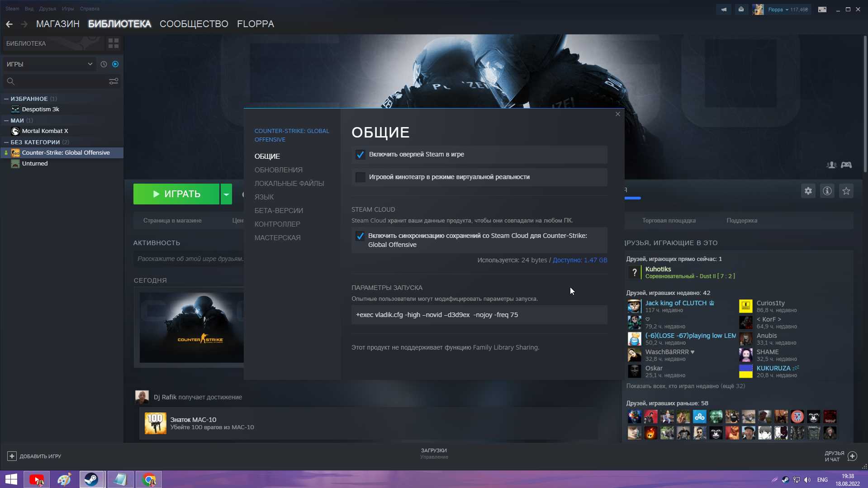Open friends and chat plus icon
The image size is (868, 488).
(x=852, y=456)
